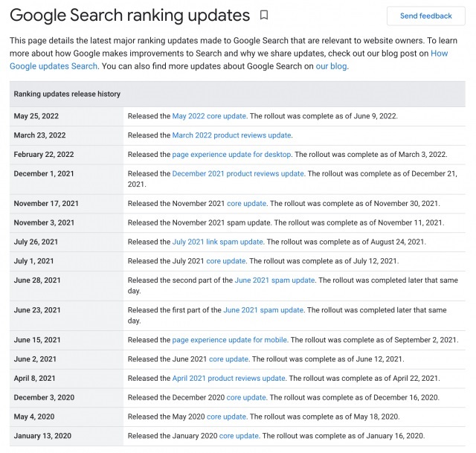This screenshot has height=453, width=476.
Task: Open June 2021 spam update link, June 28 row
Action: click(x=274, y=281)
